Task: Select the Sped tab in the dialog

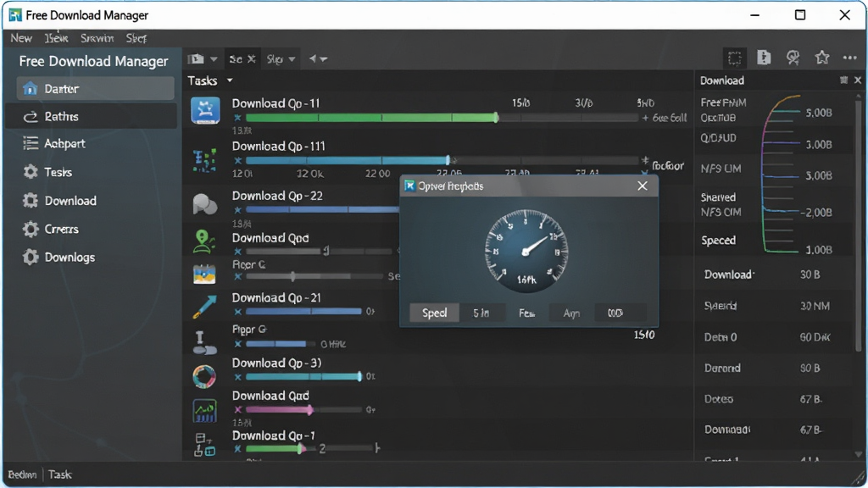Action: tap(435, 313)
